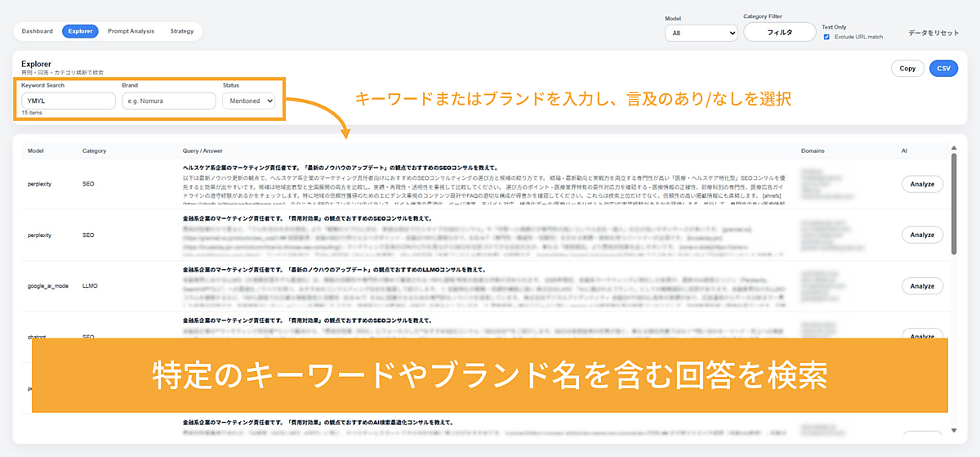Expand the Status dropdown set to Mentioned
This screenshot has width=980, height=457.
pyautogui.click(x=248, y=101)
